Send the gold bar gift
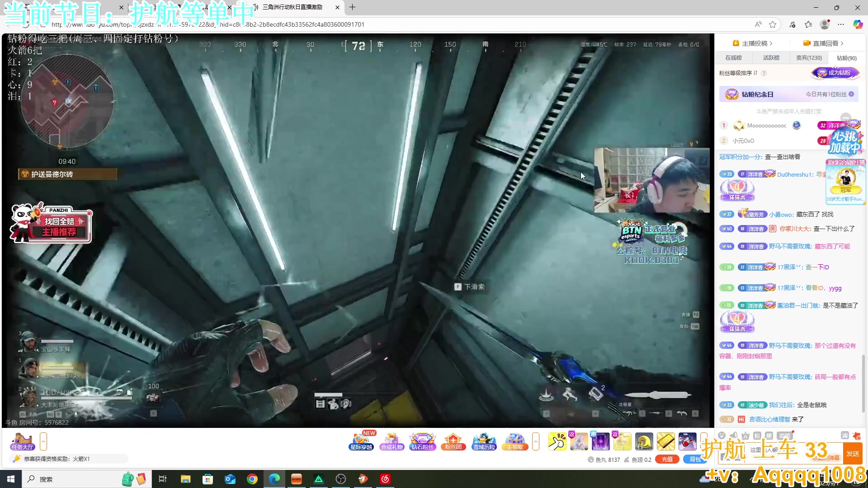Image resolution: width=868 pixels, height=488 pixels. (666, 441)
